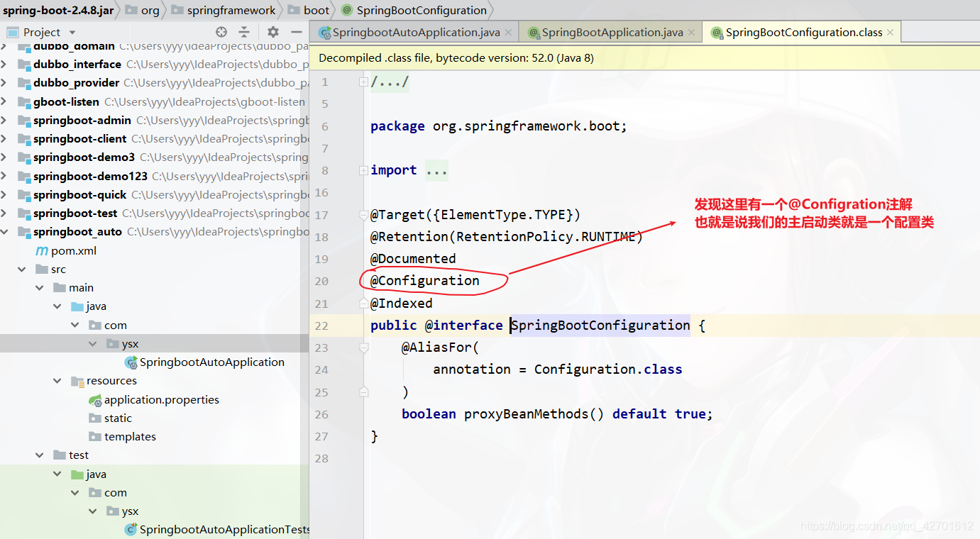Click the @Documented annotation
This screenshot has width=980, height=539.
point(413,259)
